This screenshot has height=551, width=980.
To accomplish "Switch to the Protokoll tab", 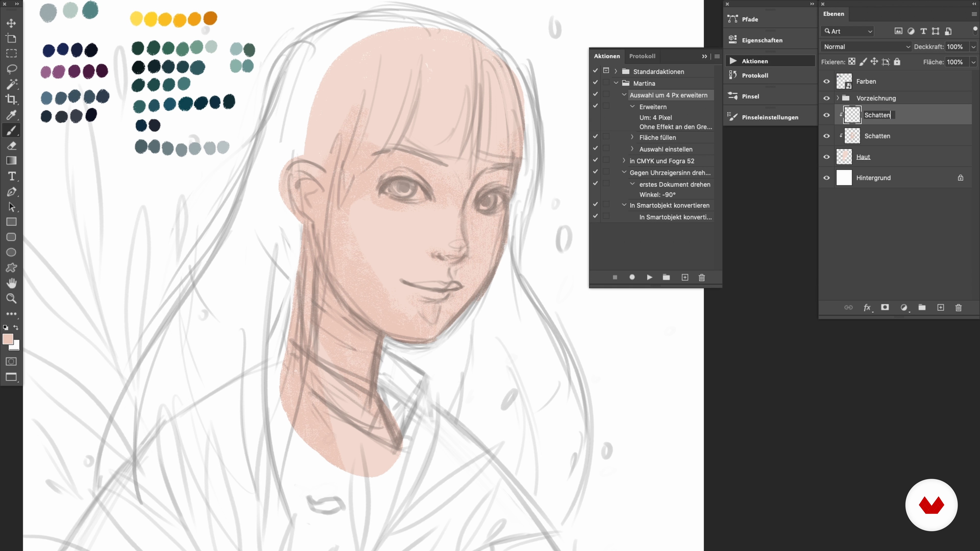I will [642, 56].
